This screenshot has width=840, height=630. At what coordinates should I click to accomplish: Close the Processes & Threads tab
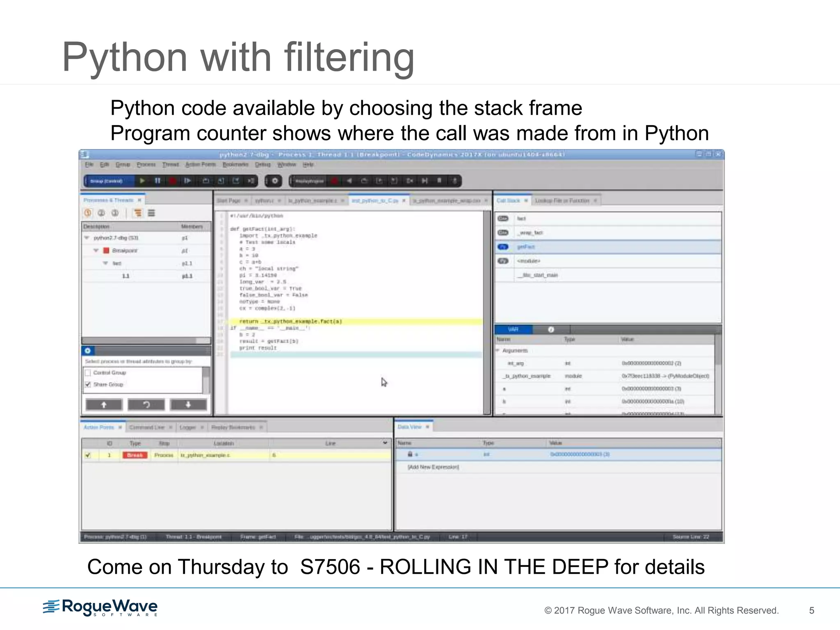(139, 200)
